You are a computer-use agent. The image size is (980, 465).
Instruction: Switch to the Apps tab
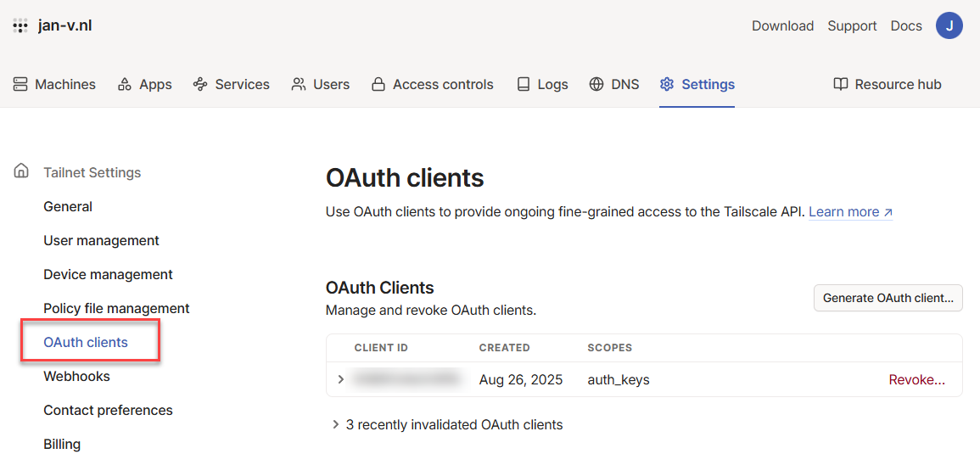coord(144,84)
